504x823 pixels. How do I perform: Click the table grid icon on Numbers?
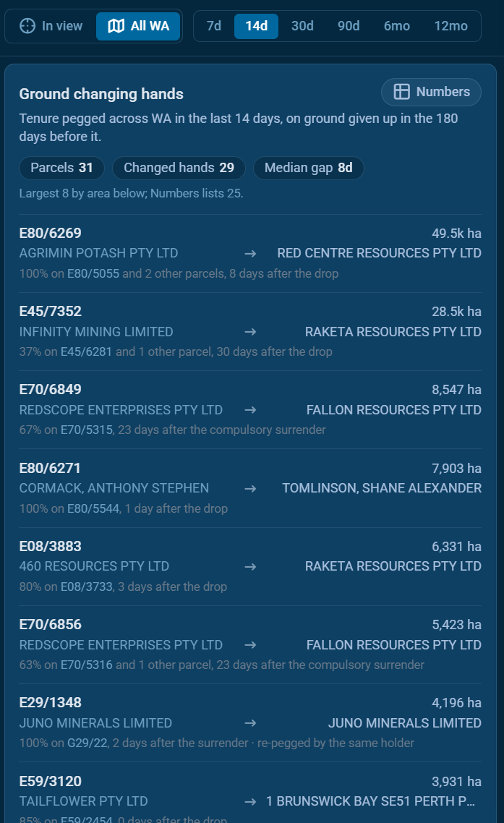[401, 92]
